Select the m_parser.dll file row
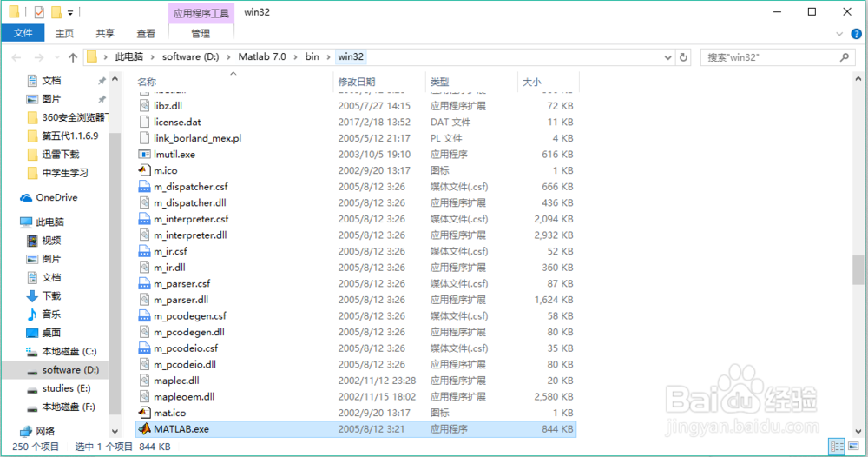 click(356, 300)
